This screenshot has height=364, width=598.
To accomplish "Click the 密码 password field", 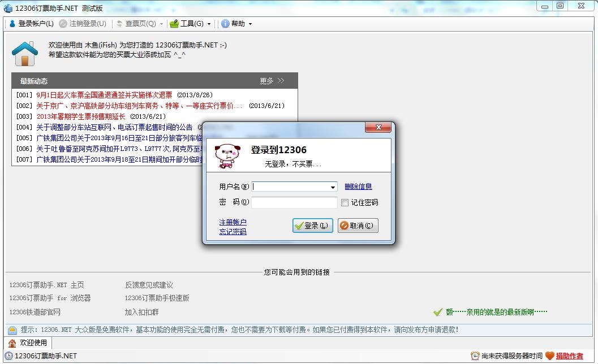I will (294, 202).
